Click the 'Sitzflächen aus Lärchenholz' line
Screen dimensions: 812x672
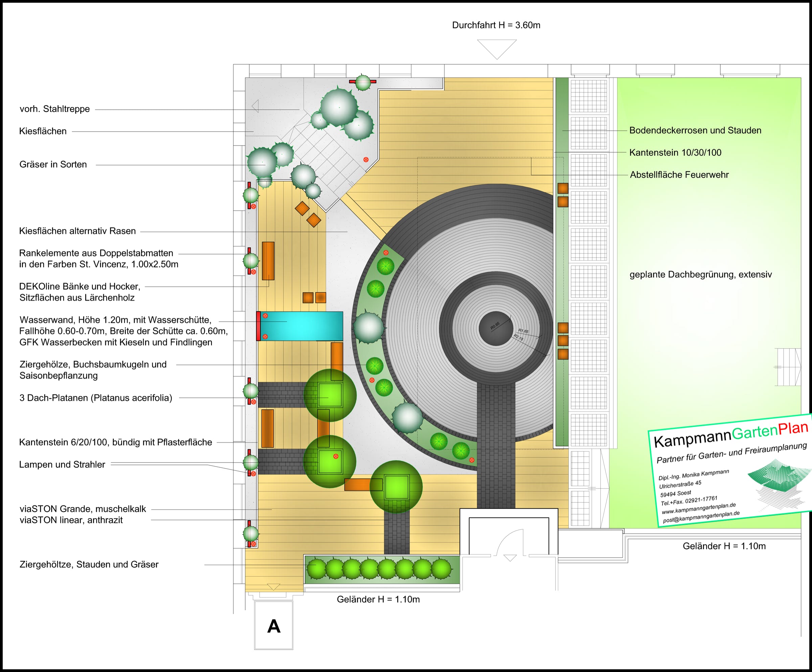[77, 297]
